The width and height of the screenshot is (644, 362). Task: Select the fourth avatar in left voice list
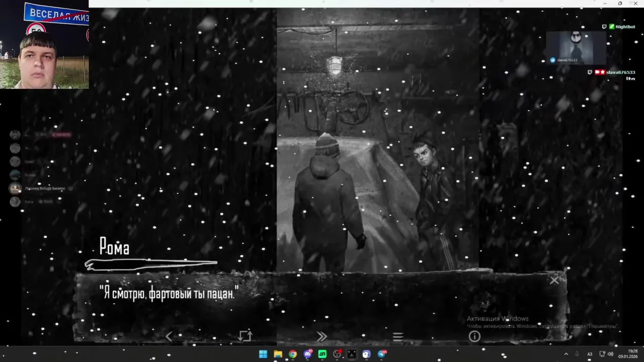click(x=15, y=175)
